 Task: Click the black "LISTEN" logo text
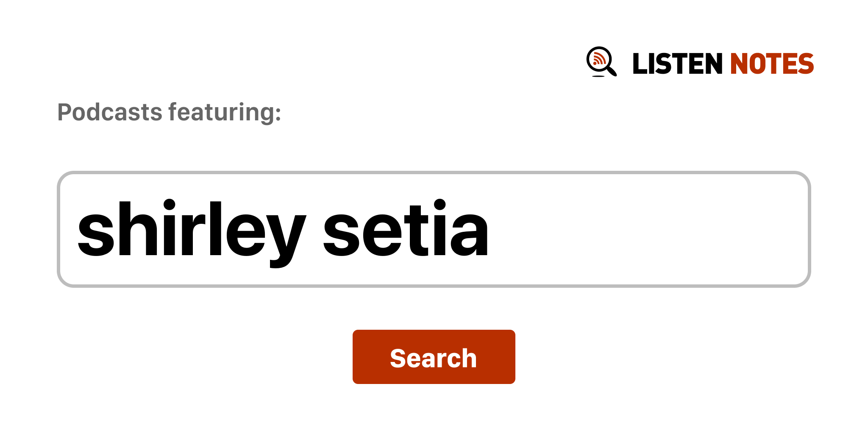[x=677, y=64]
